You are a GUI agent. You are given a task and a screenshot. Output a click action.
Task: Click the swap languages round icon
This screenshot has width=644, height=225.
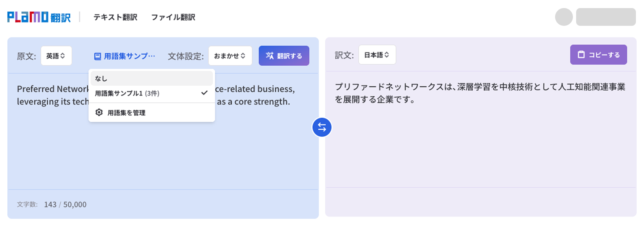(x=322, y=127)
